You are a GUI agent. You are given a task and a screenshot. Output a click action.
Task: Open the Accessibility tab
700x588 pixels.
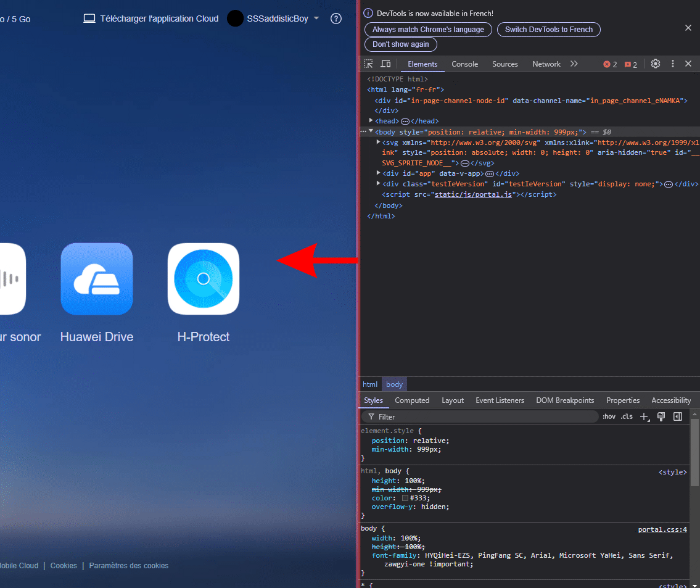coord(671,400)
